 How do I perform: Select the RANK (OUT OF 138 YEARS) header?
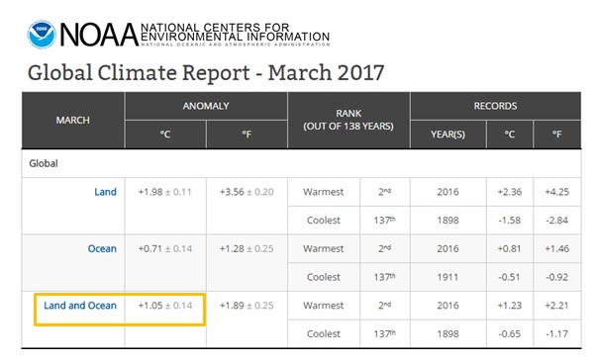point(348,121)
